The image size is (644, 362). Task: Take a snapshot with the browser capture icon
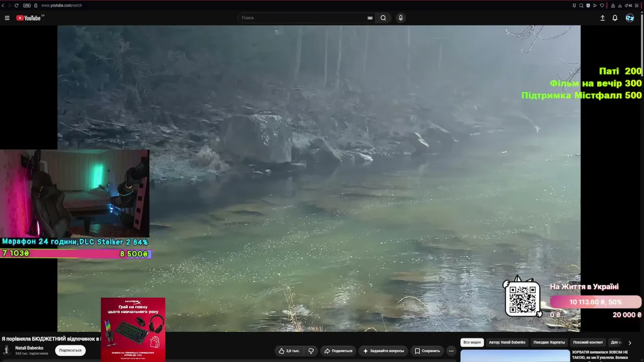(x=582, y=6)
